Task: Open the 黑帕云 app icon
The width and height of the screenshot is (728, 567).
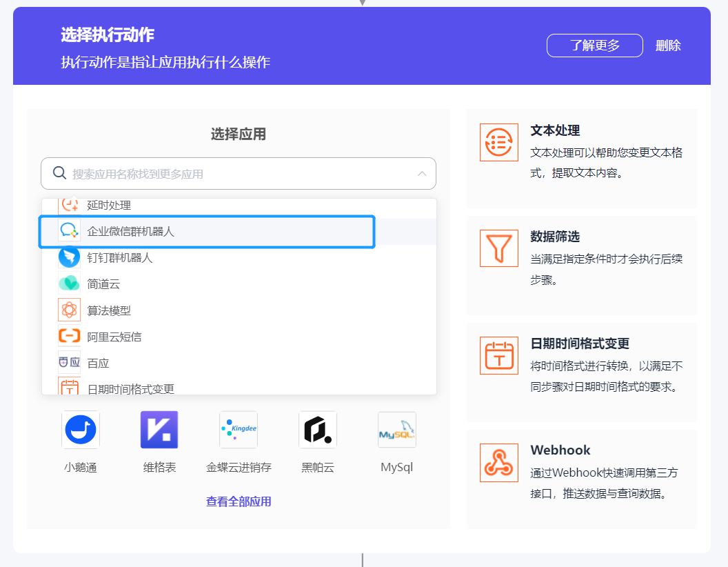Action: (318, 430)
